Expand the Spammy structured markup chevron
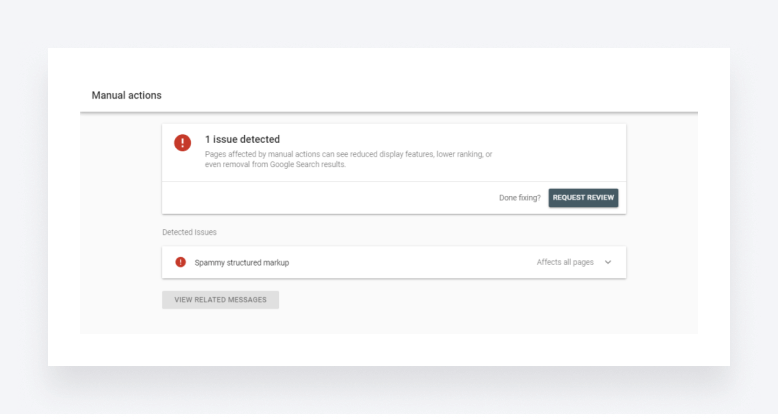Image resolution: width=778 pixels, height=420 pixels. 608,262
